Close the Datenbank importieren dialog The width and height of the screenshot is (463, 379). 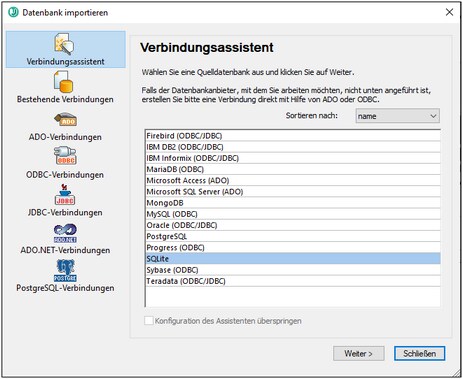pos(449,12)
